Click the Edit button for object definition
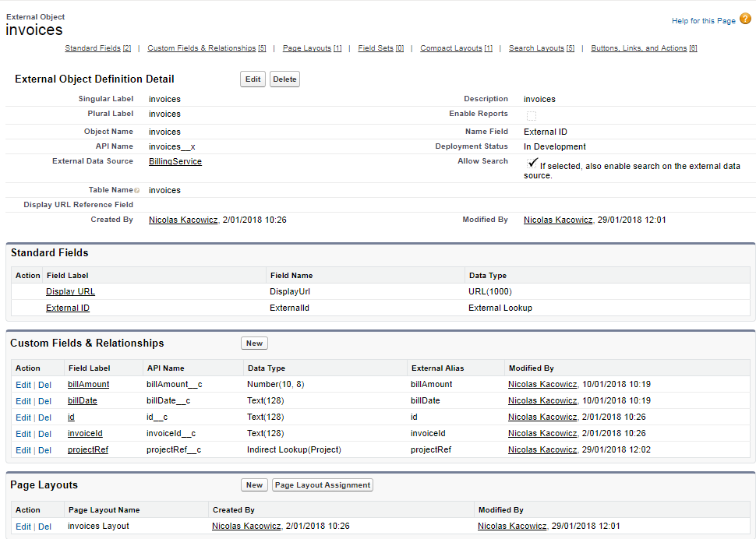The height and width of the screenshot is (539, 756). pyautogui.click(x=253, y=79)
